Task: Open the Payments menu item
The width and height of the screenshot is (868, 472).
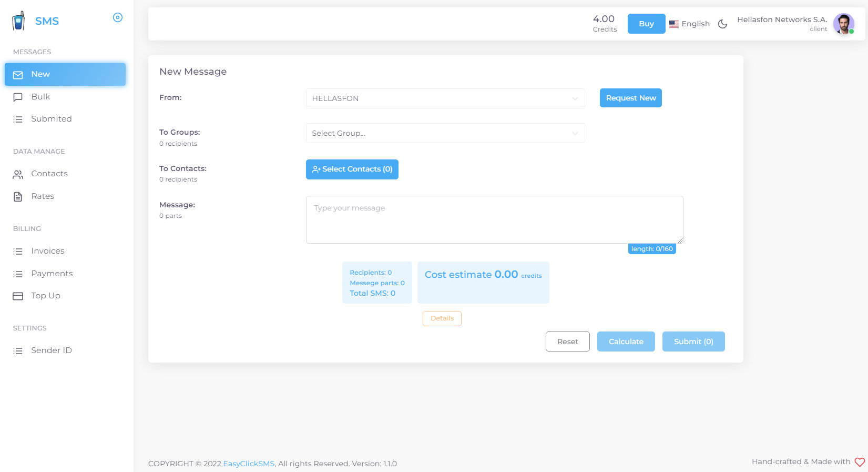Action: pos(65,274)
